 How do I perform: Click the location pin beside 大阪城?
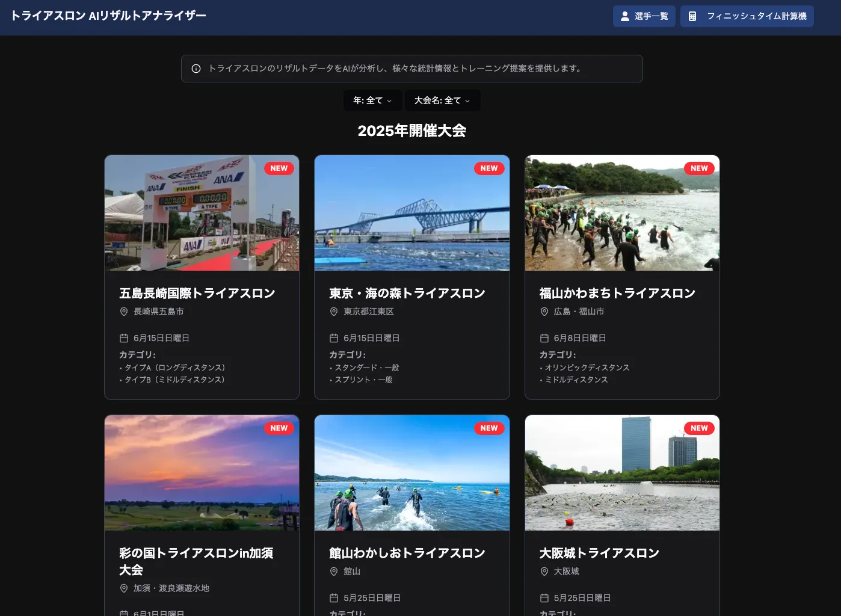[x=544, y=571]
